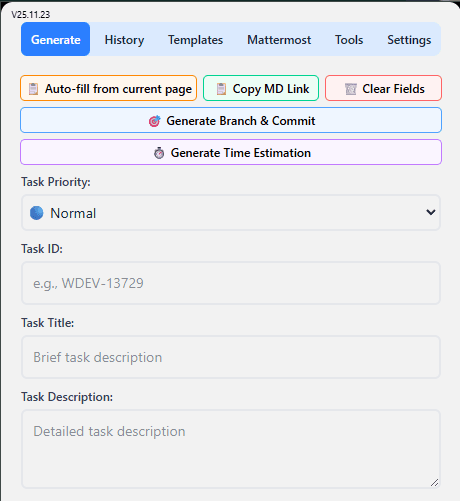Screen dimensions: 460x501
Task: Click the Task Priority label
Action: tap(56, 182)
